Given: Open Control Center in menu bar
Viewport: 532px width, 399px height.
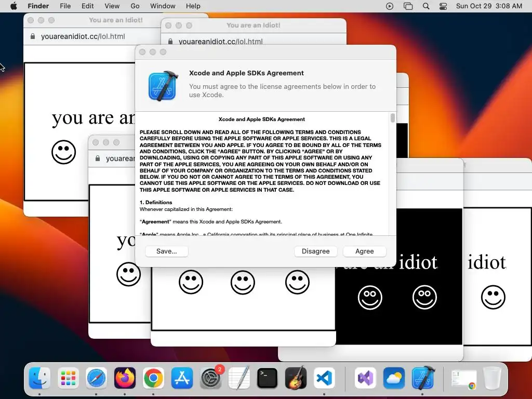Looking at the screenshot, I should pos(443,6).
